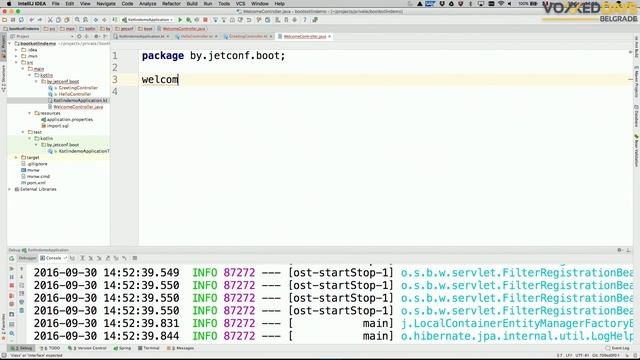Click the Cut scissors icon
Screen dimensions: 640x360
click(x=51, y=20)
